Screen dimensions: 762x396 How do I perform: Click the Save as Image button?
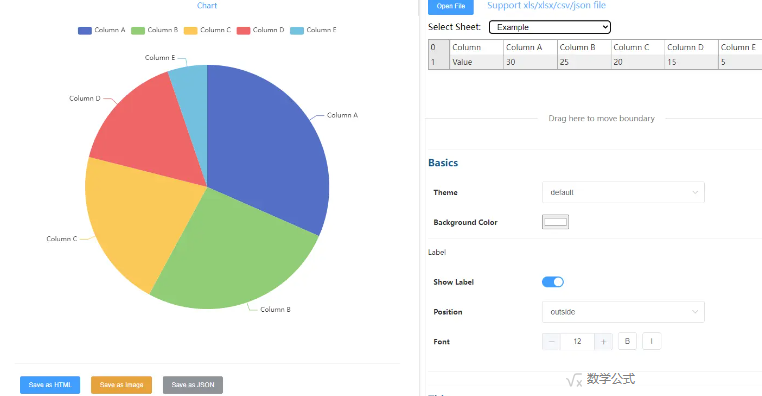121,385
